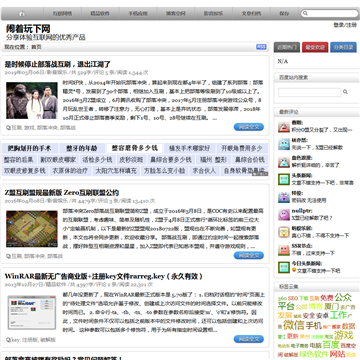Open the red triangle avatar of the first commenter
The height and width of the screenshot is (360, 360).
click(x=284, y=126)
